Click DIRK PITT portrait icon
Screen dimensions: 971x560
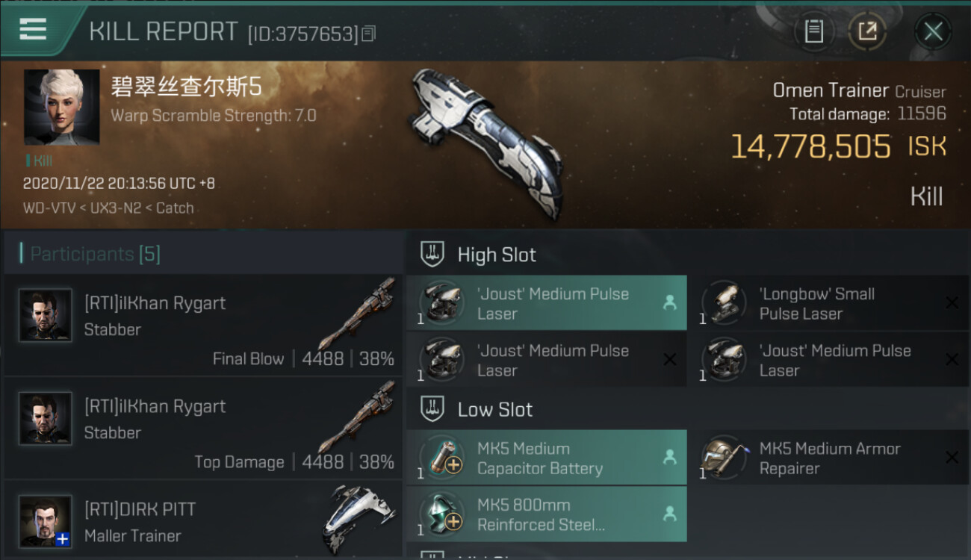(x=46, y=521)
